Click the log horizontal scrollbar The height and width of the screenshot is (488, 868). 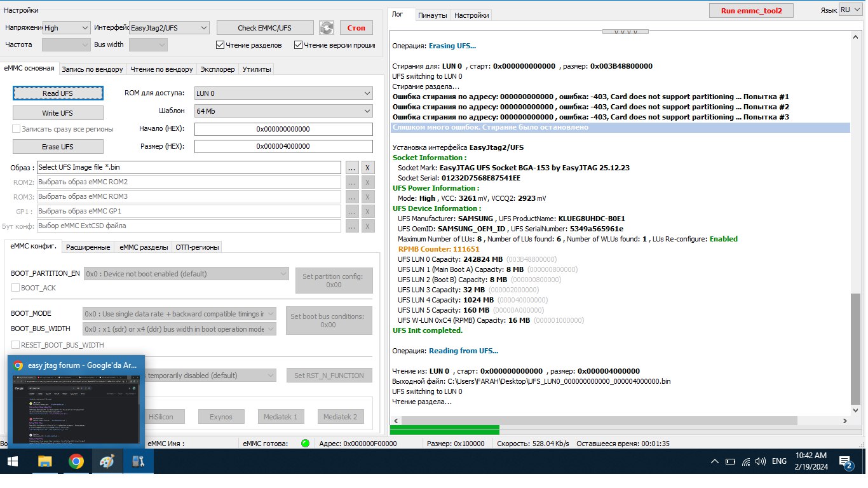(598, 421)
